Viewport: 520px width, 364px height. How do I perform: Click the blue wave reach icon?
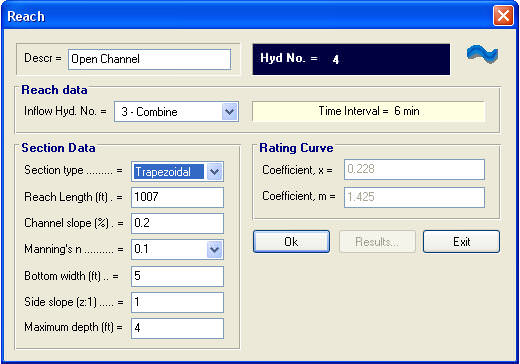[x=482, y=55]
